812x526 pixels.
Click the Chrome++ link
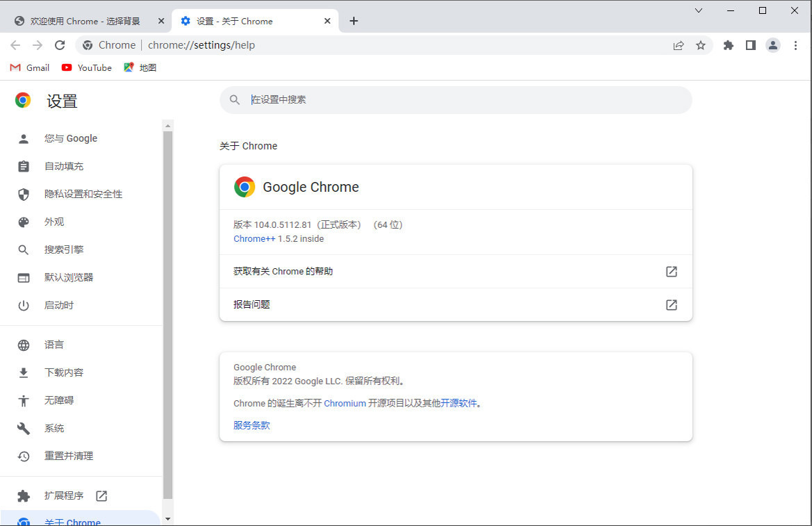click(x=254, y=238)
